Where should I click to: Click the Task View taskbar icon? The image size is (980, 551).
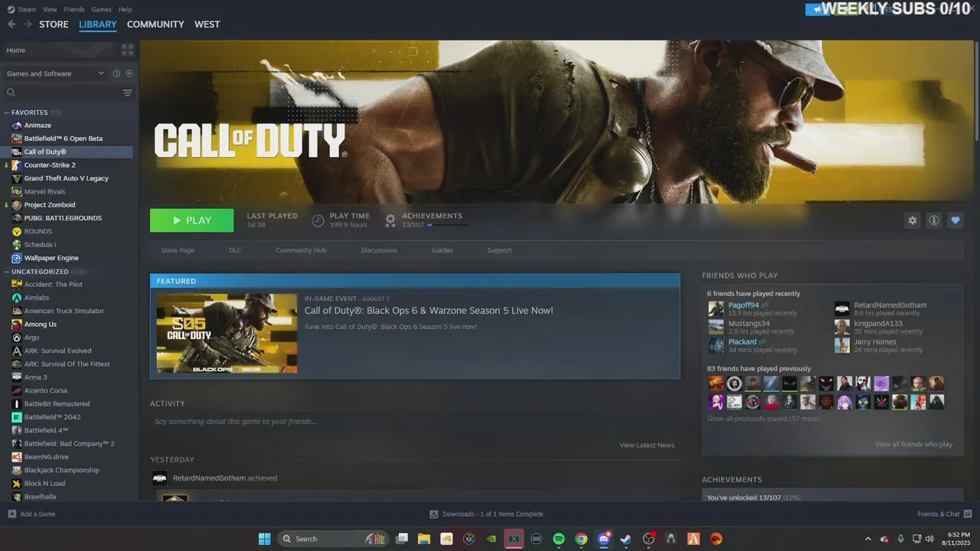coord(402,539)
